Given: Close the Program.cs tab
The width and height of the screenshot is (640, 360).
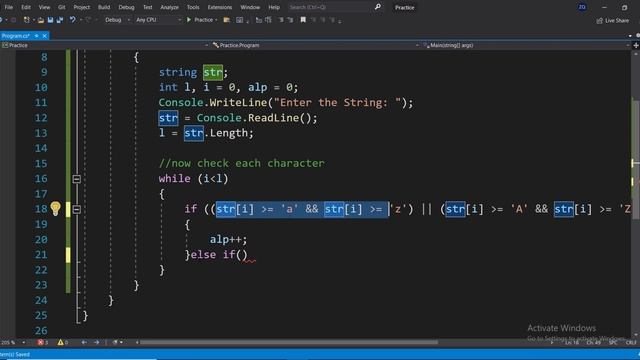Looking at the screenshot, I should [x=44, y=36].
